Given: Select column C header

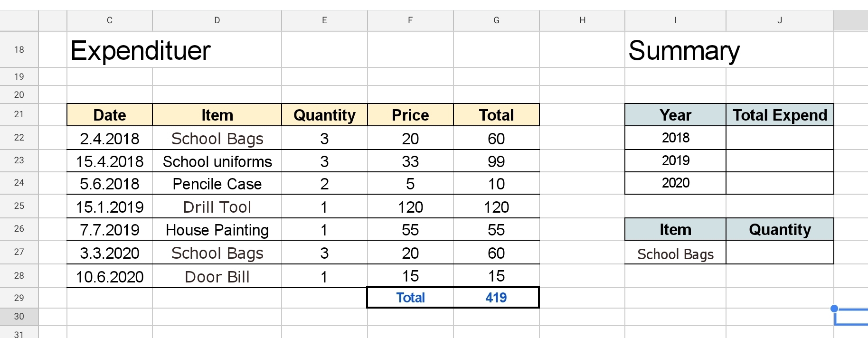Looking at the screenshot, I should [x=110, y=20].
